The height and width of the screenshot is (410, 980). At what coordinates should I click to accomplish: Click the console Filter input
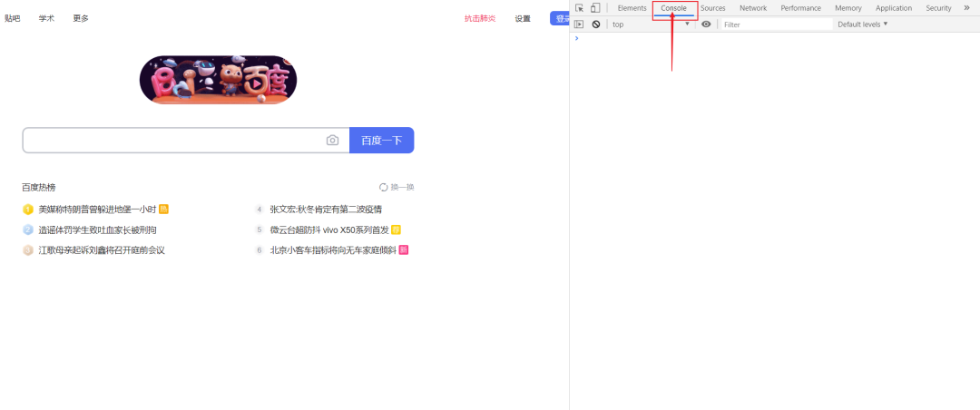coord(777,24)
